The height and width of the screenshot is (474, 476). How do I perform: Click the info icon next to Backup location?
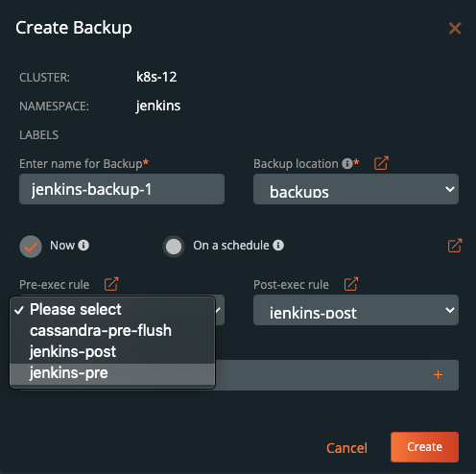tap(347, 164)
